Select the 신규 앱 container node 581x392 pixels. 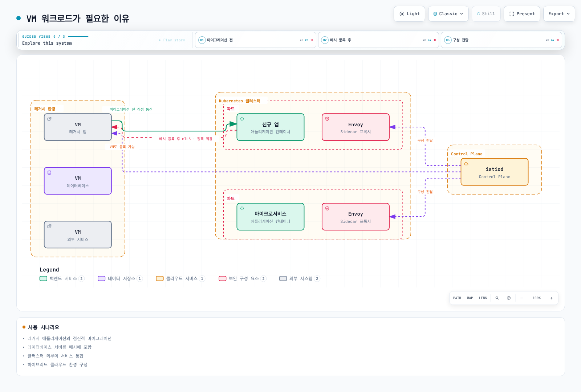coord(271,127)
